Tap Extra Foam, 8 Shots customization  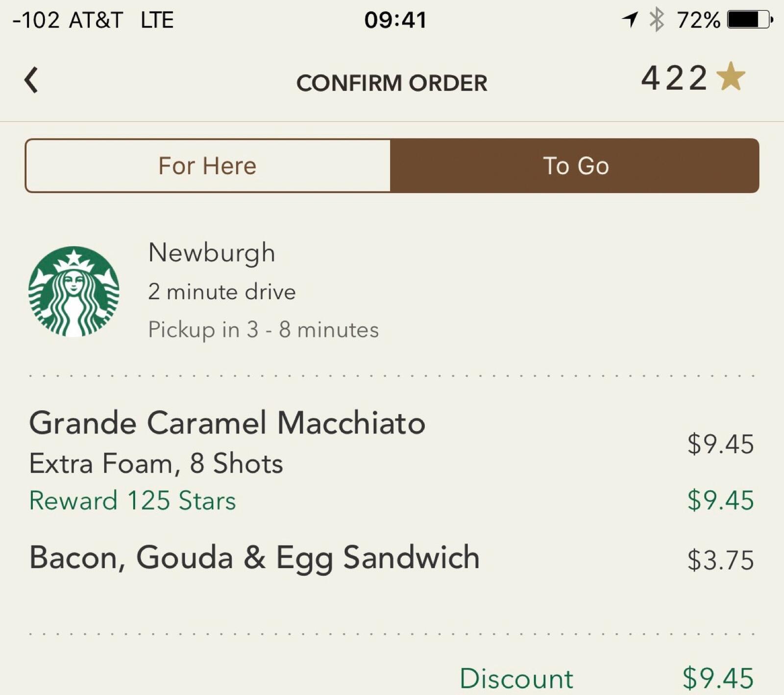coord(156,463)
